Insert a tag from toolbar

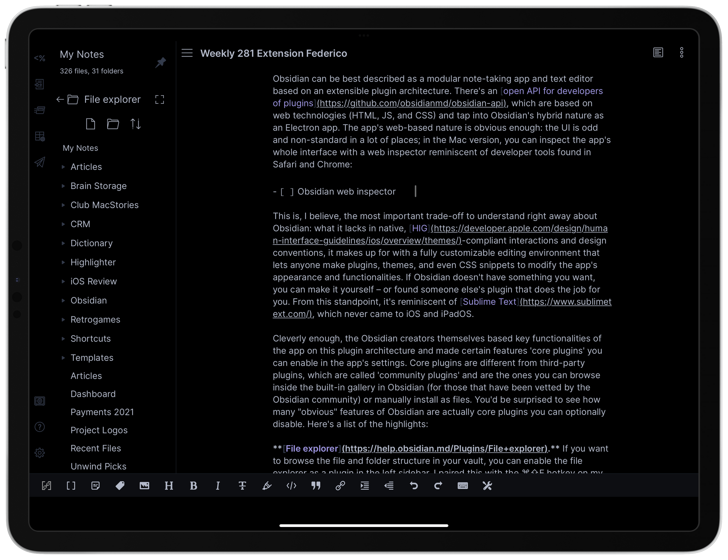coord(120,486)
